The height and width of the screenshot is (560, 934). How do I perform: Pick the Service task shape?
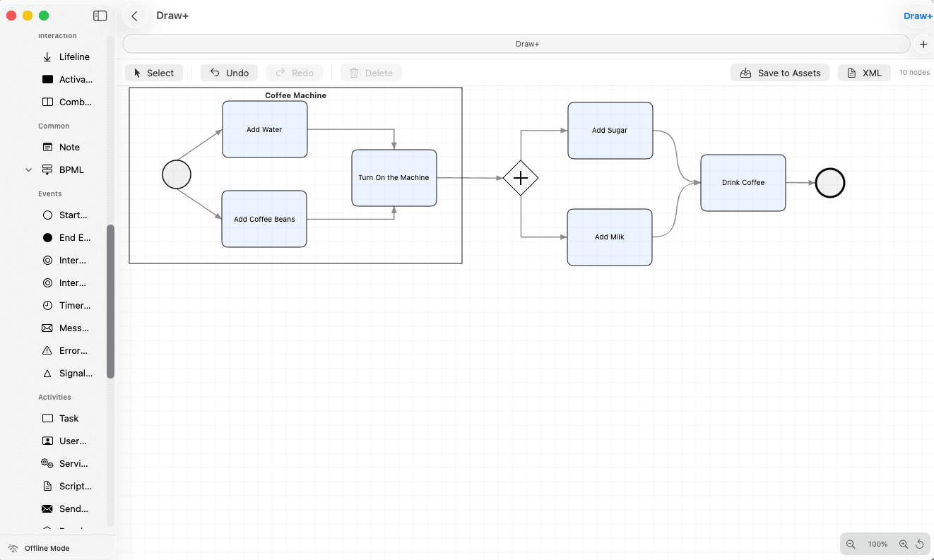pyautogui.click(x=65, y=463)
